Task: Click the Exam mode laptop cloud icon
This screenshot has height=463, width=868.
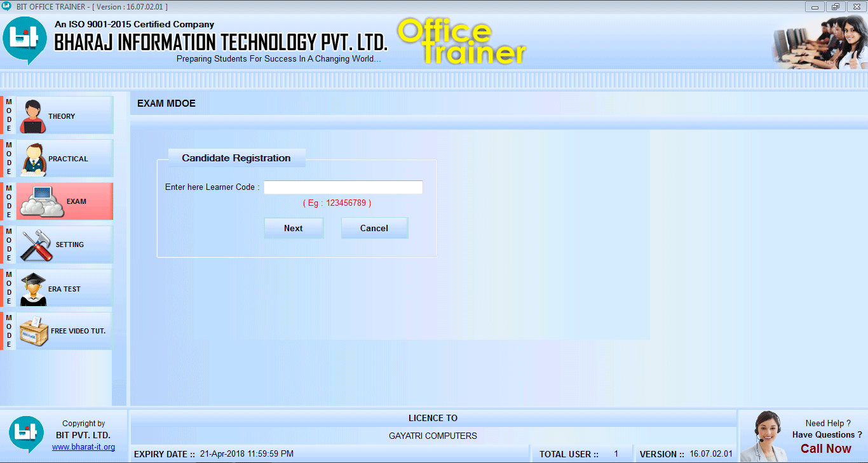Action: point(42,203)
